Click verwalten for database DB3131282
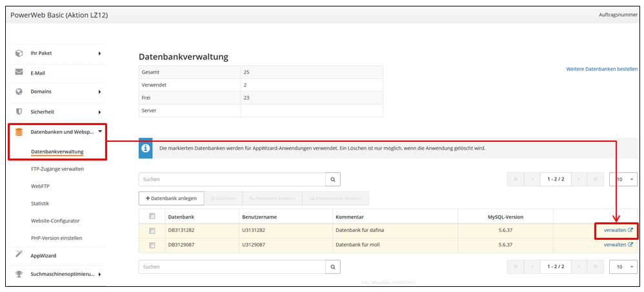Image resolution: width=644 pixels, height=292 pixels. click(x=615, y=230)
